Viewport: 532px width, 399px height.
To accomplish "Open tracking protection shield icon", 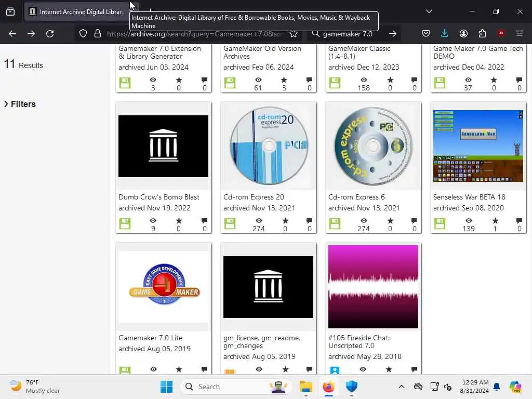I will pos(83,34).
